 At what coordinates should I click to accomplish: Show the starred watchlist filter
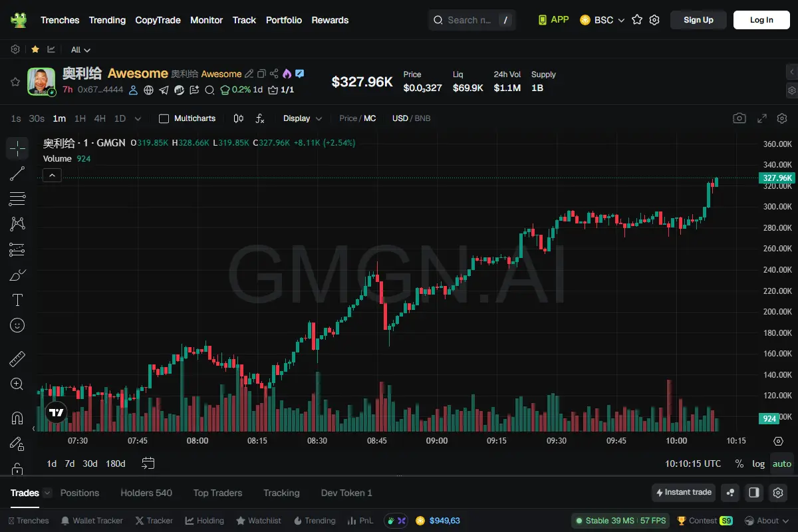[x=35, y=49]
